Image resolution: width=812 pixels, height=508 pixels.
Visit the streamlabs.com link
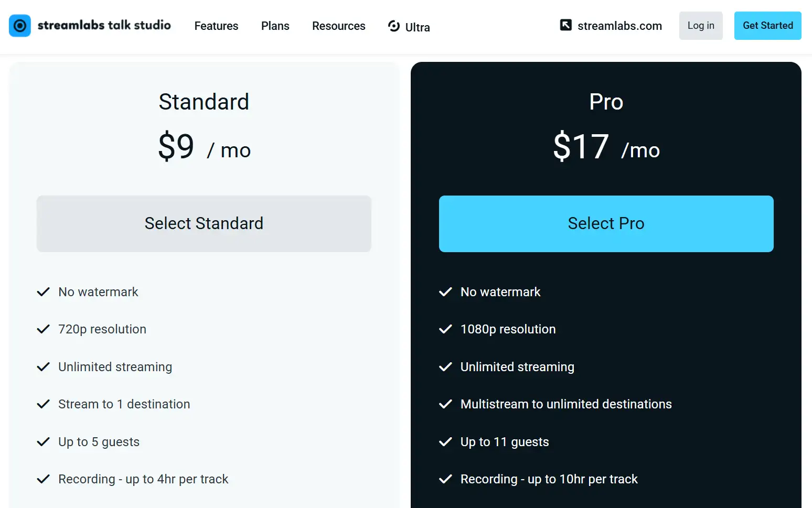pos(619,26)
